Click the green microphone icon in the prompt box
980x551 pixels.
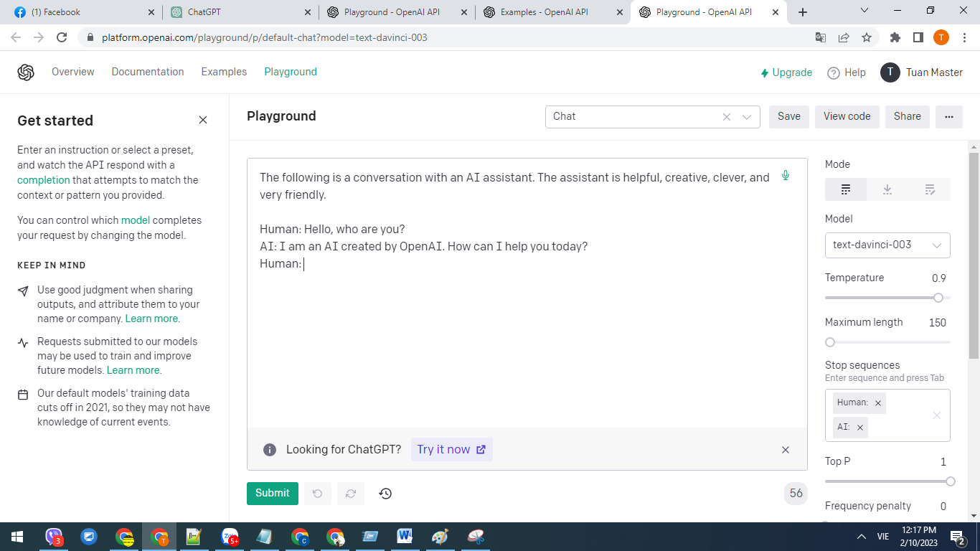786,176
